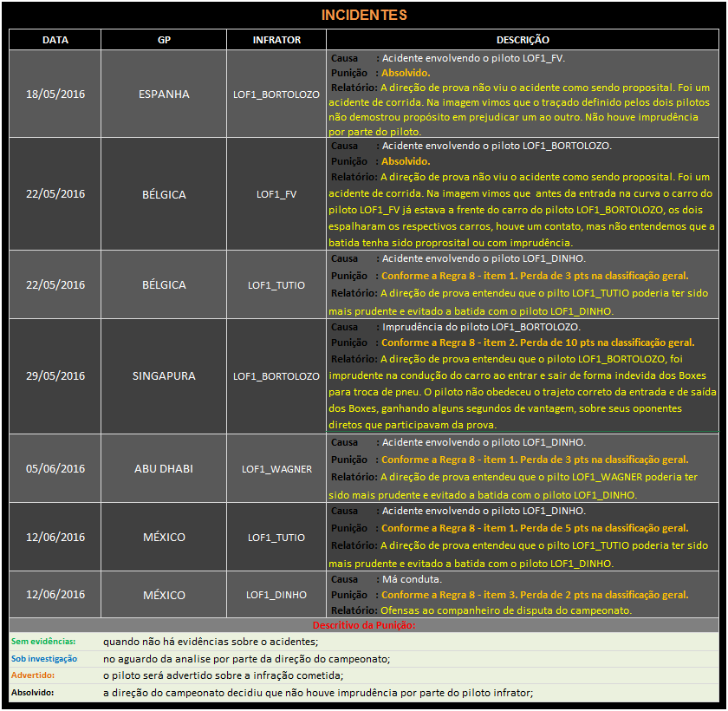Click LOF1_BORTOLOZO in the SINGAPURA row
Screen dimensions: 728x711
pos(276,376)
